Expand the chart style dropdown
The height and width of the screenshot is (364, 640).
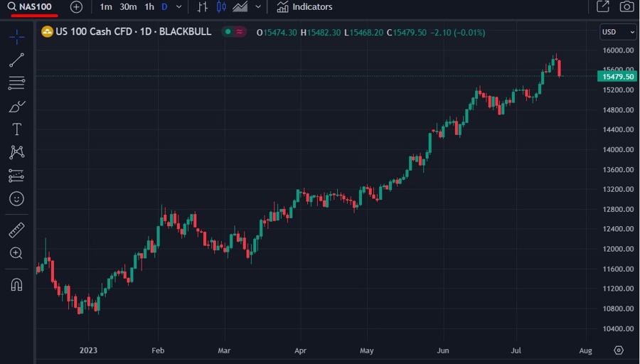tap(258, 7)
